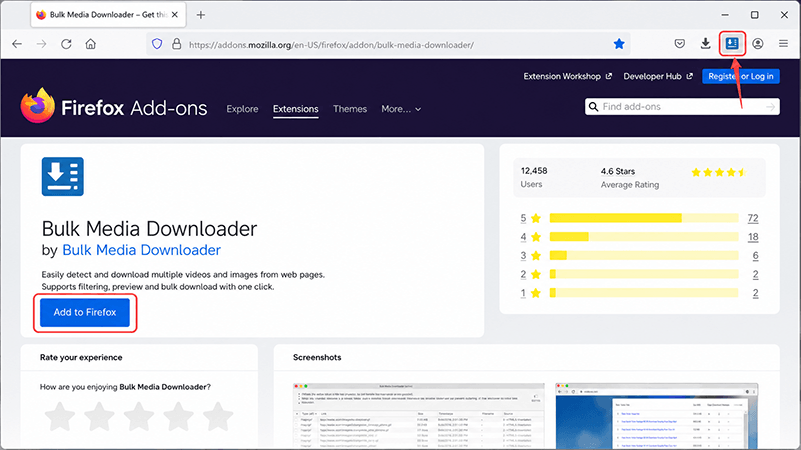The height and width of the screenshot is (450, 801).
Task: Open the Themes section
Action: [350, 109]
